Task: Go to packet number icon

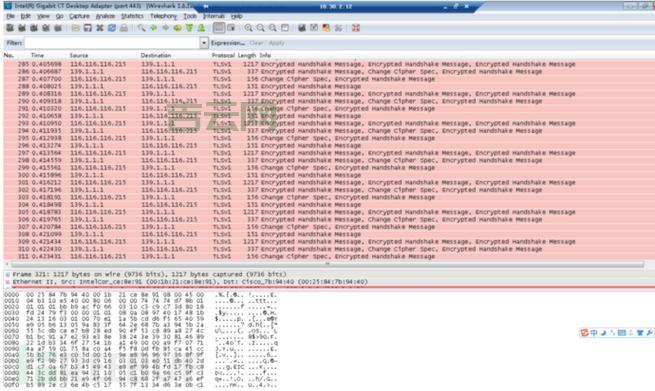Action: coord(178,28)
